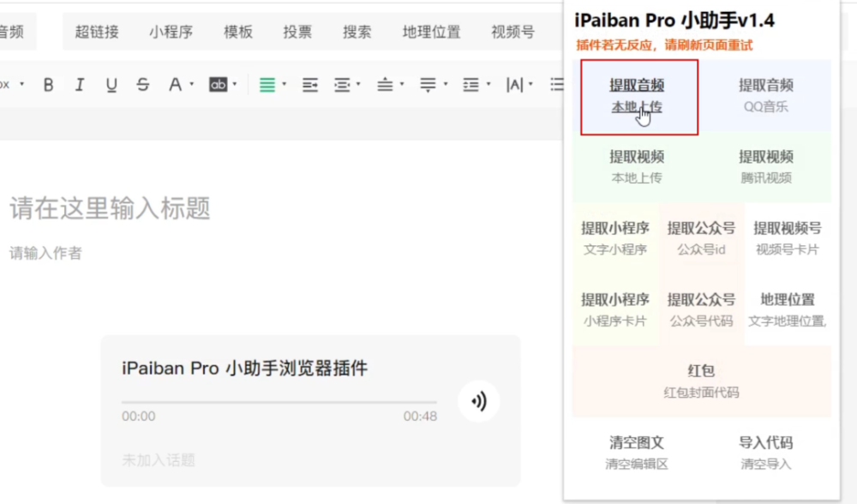The height and width of the screenshot is (504, 857).
Task: Apply font color with the A icon
Action: coord(175,85)
